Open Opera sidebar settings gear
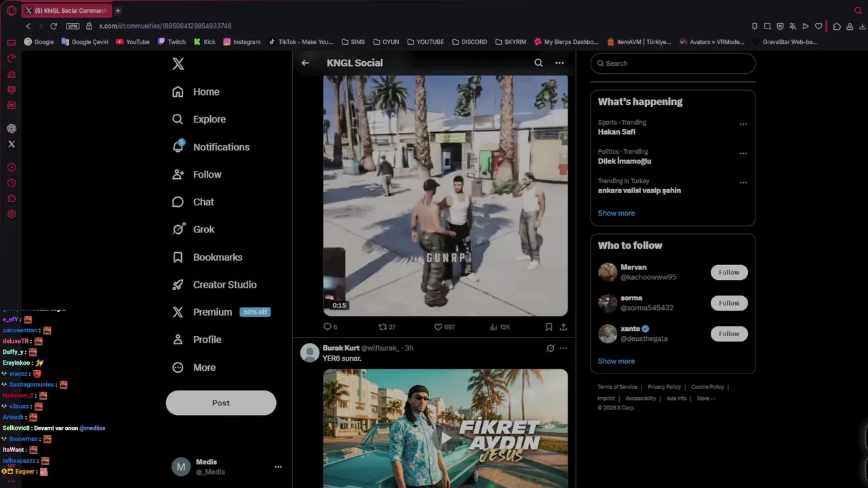Screen dimensions: 868x488 click(x=12, y=214)
